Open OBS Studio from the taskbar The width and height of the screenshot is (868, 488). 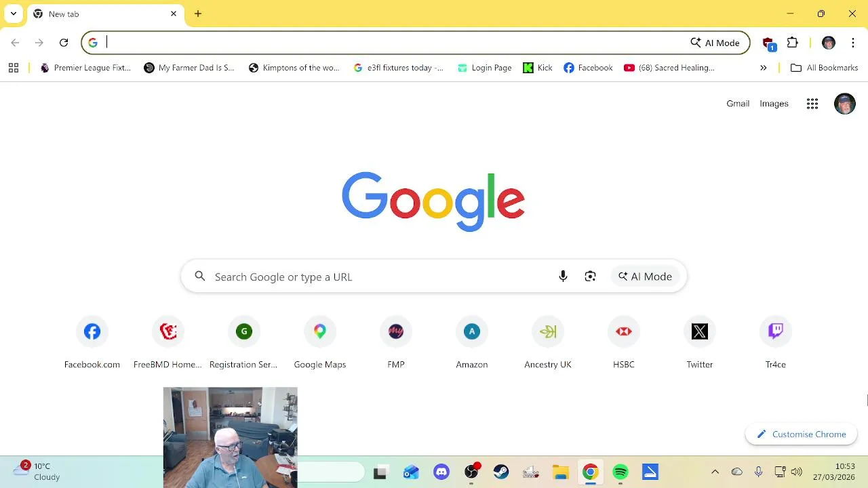471,472
